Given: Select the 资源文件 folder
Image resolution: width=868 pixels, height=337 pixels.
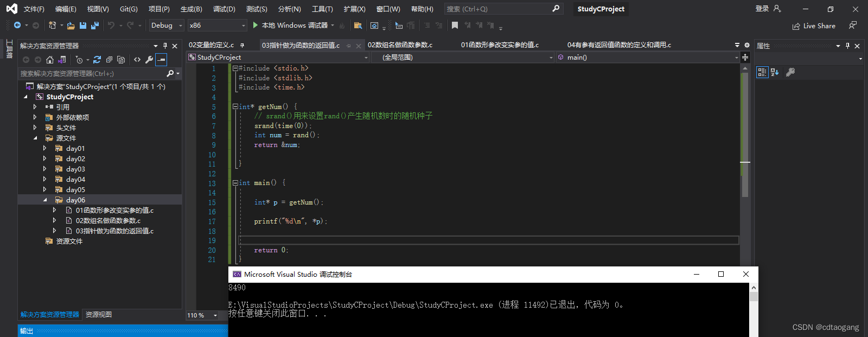Looking at the screenshot, I should coord(69,241).
